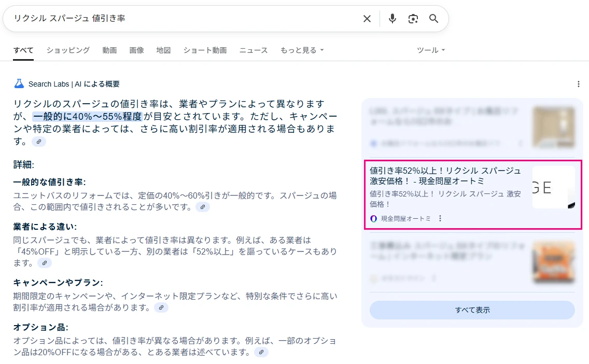Open AI overview three-dot options menu
The height and width of the screenshot is (364, 589).
coord(578,84)
